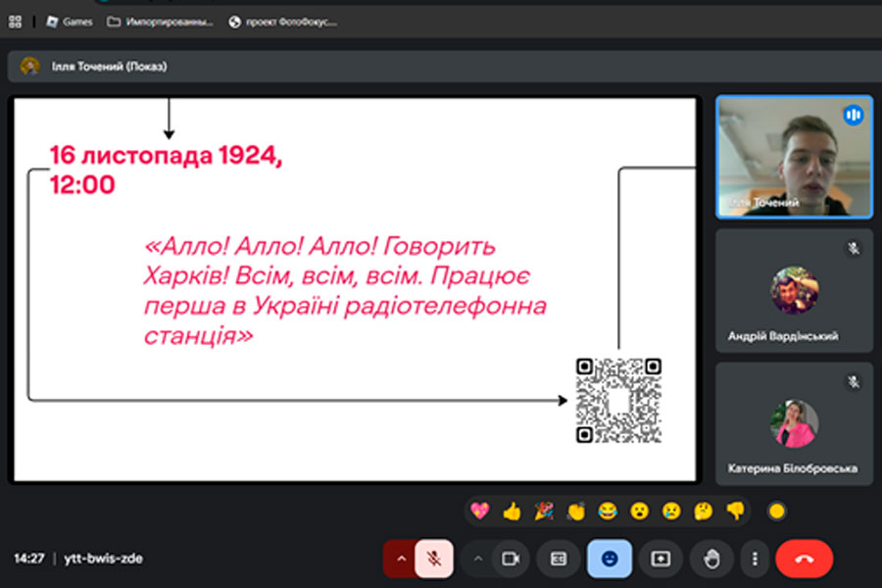Unmute the microphone

(x=433, y=559)
